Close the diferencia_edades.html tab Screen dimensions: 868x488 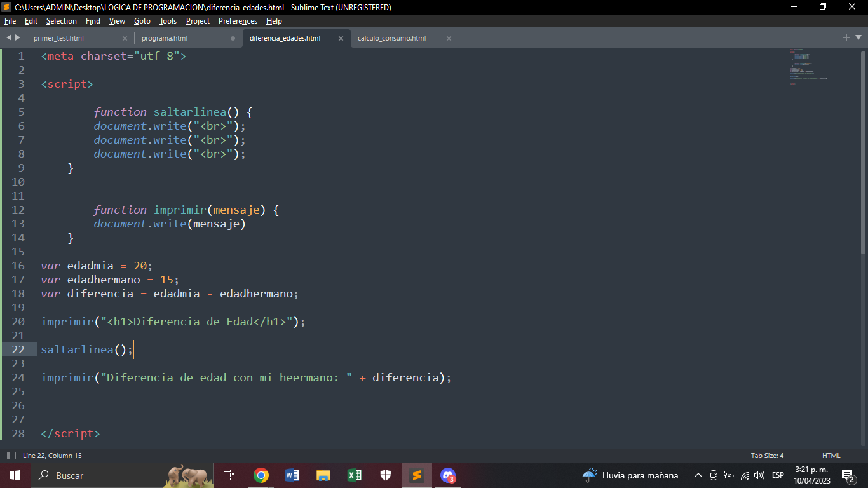(341, 38)
